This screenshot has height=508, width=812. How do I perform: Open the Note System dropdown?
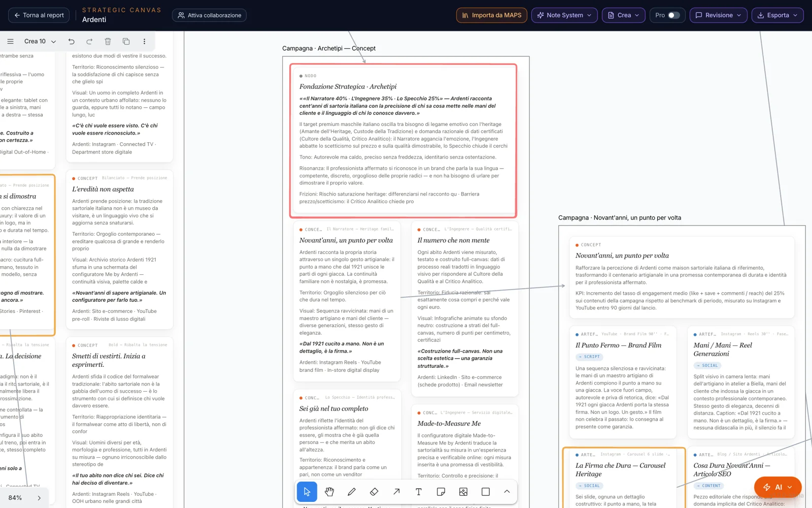(x=564, y=15)
